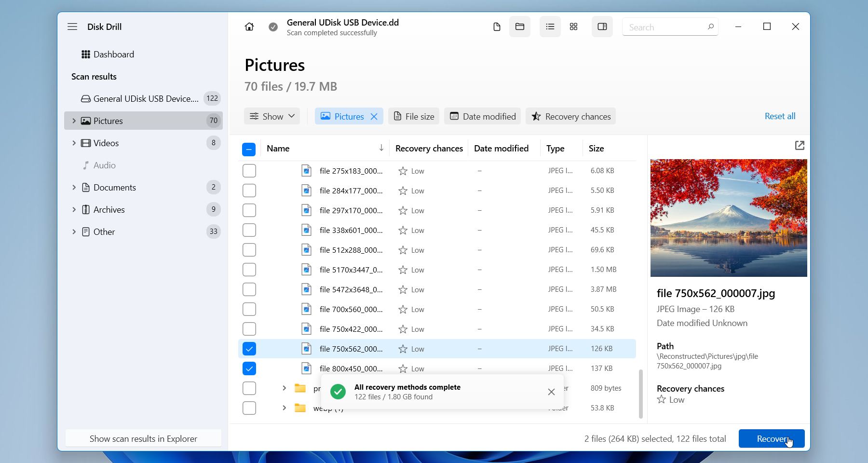Check the checkbox for file 275x183_000
This screenshot has width=868, height=463.
[x=249, y=170]
